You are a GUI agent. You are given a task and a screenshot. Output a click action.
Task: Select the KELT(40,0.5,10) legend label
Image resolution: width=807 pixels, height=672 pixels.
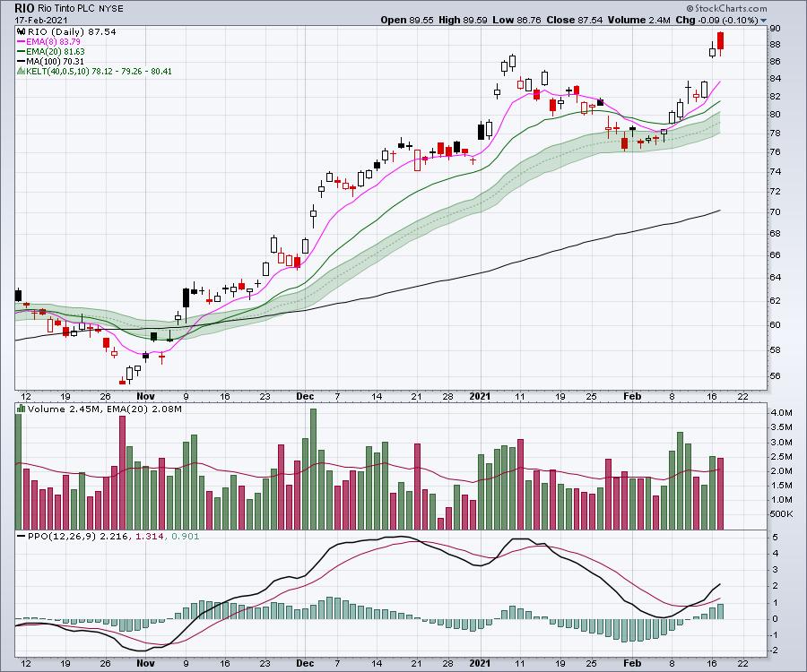coord(65,71)
